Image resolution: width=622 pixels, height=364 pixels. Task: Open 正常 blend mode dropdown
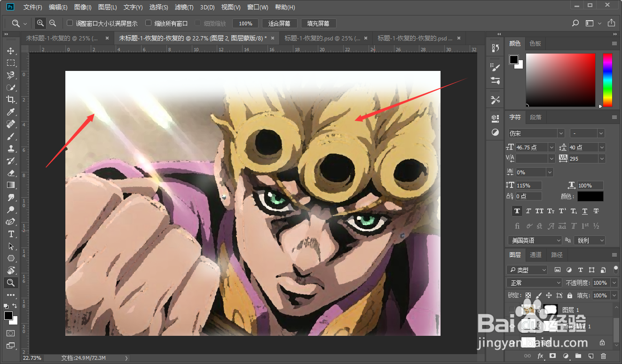click(535, 283)
